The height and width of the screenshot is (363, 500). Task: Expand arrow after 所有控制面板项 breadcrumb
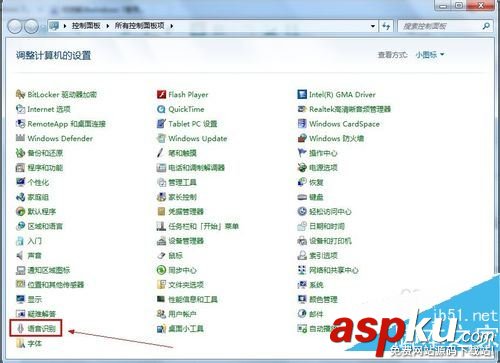[172, 26]
